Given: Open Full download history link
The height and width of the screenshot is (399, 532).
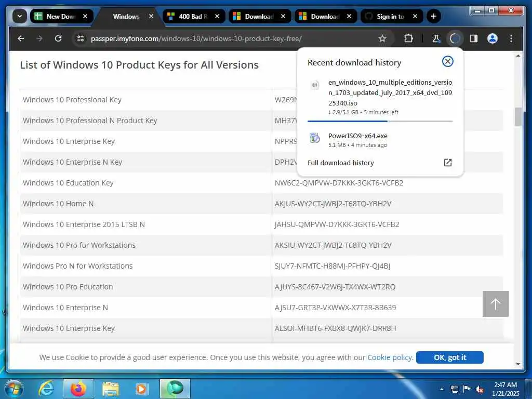Looking at the screenshot, I should click(341, 163).
